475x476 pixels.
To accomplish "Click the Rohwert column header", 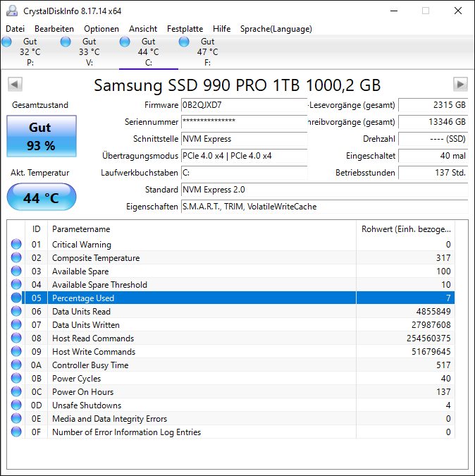I will pos(405,229).
